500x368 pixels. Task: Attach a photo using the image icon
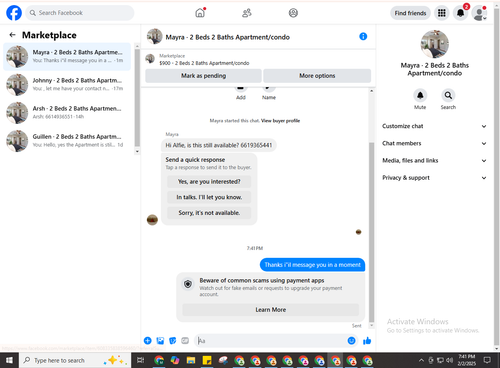point(160,341)
